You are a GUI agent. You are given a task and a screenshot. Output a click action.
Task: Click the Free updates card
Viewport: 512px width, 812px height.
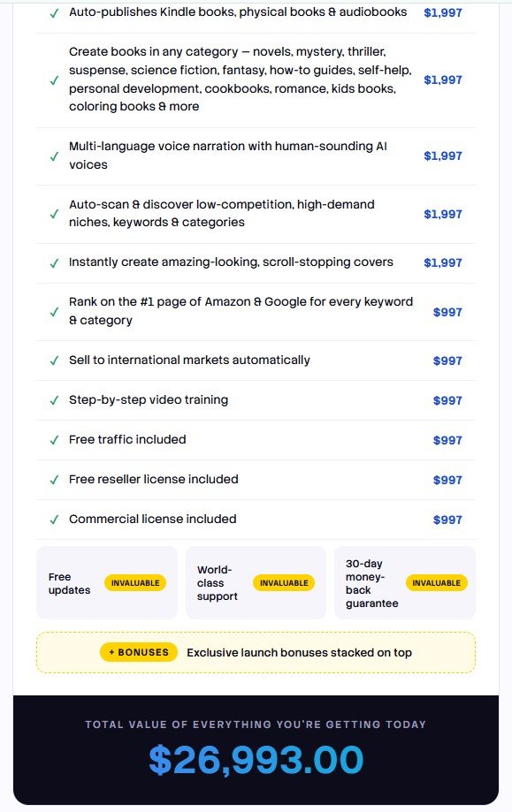[107, 582]
